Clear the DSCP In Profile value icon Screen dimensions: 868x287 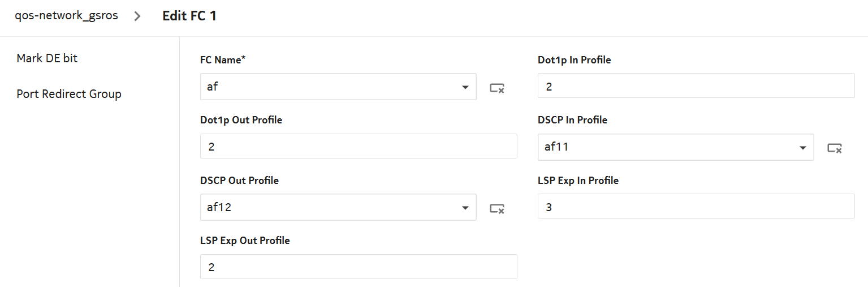[x=834, y=148]
